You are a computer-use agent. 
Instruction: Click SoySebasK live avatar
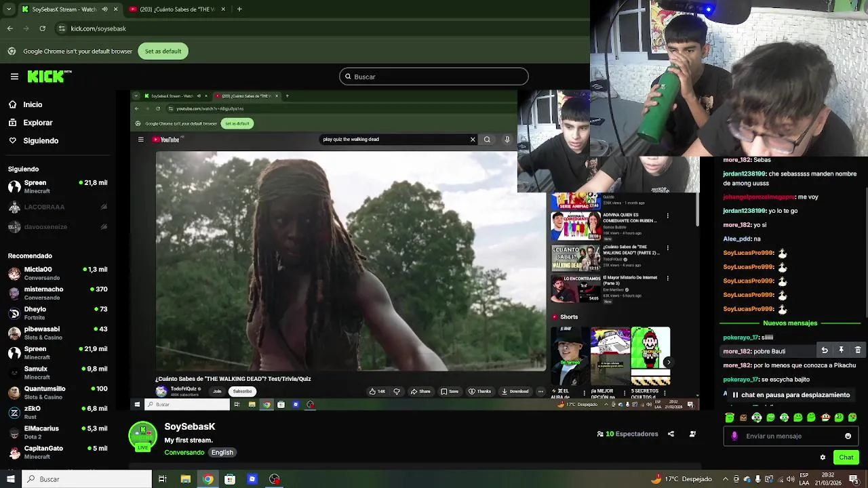(x=143, y=436)
